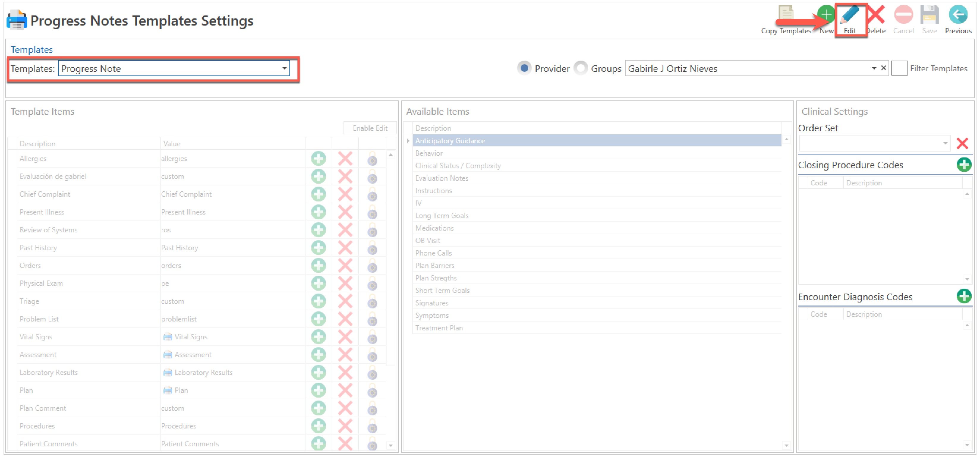
Task: Go back with the Previous arrow
Action: (958, 15)
